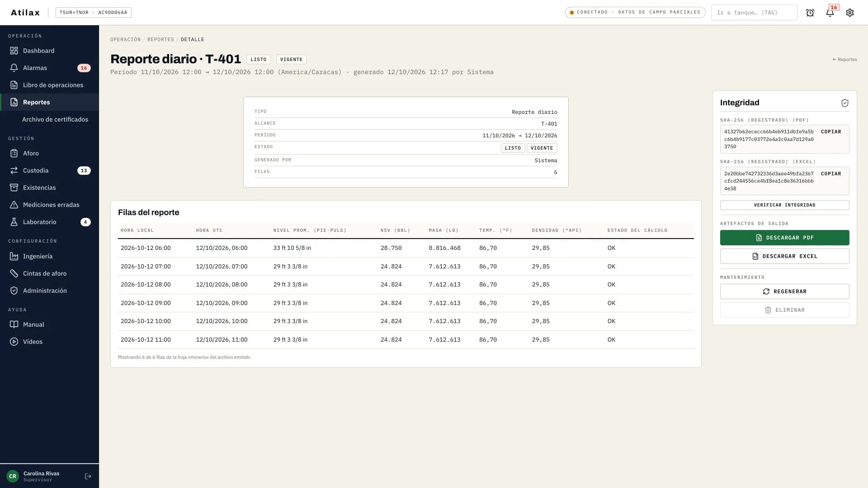This screenshot has width=868, height=488.
Task: Click the Cintas de aforo tape icon
Action: [14, 273]
